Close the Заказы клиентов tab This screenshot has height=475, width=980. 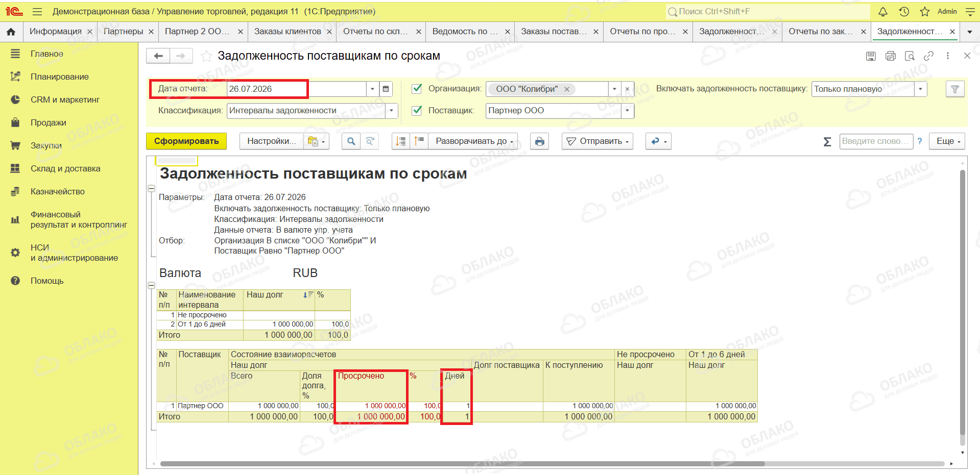point(329,32)
